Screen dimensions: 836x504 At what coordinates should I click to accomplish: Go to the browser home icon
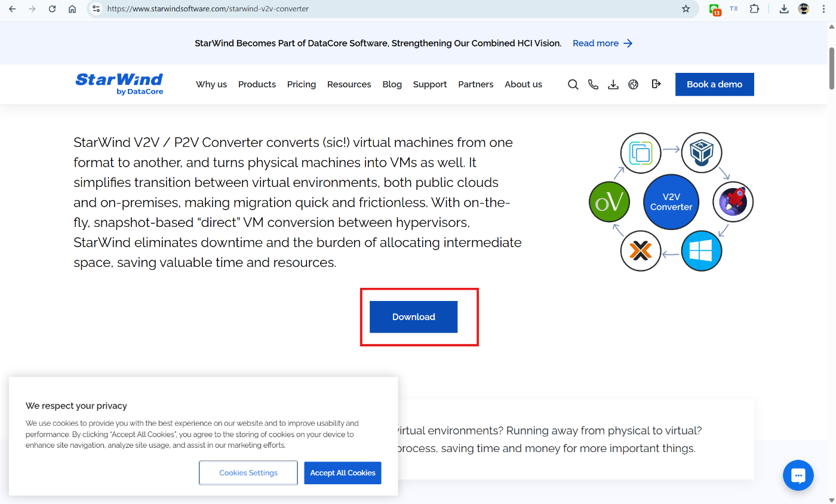[72, 9]
